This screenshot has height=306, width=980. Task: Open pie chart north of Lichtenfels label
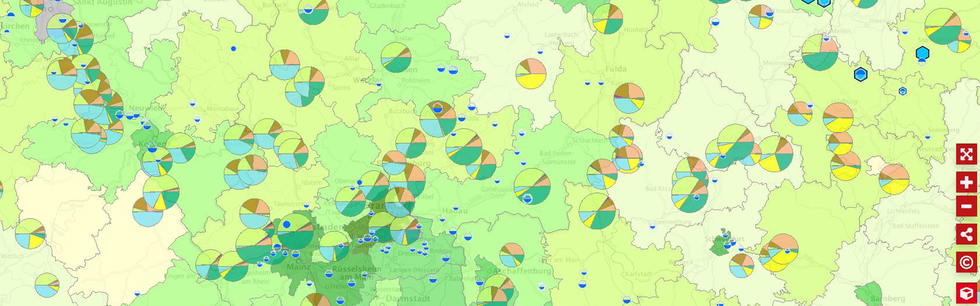click(894, 179)
